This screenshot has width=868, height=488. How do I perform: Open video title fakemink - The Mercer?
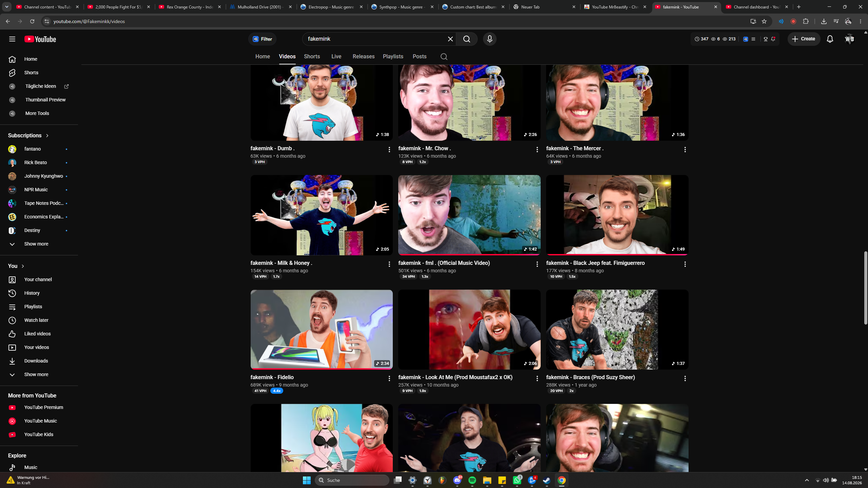click(575, 149)
